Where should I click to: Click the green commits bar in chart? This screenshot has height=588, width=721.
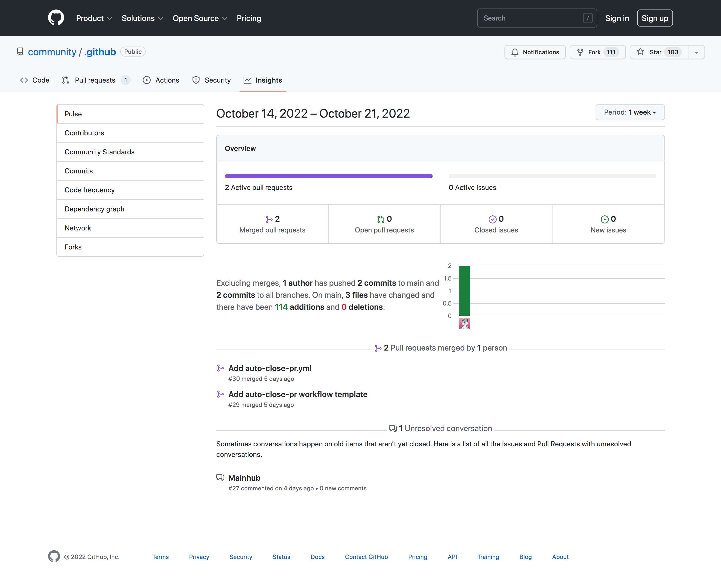coord(464,290)
